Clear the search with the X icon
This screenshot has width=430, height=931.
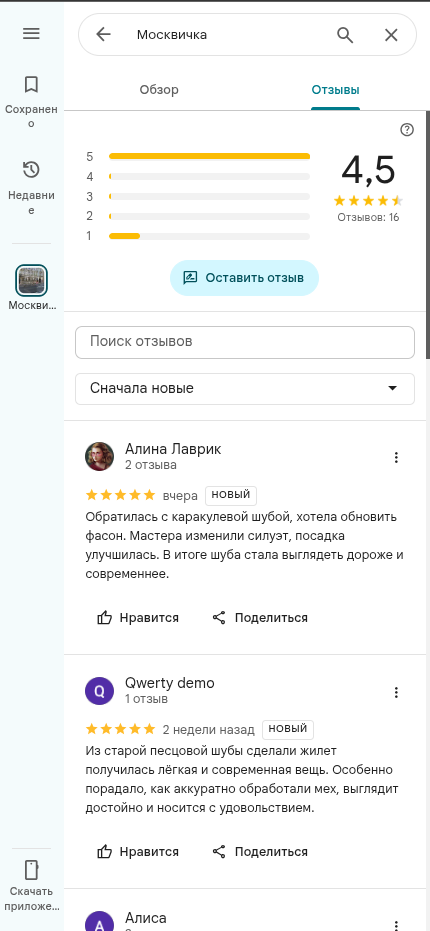point(391,35)
